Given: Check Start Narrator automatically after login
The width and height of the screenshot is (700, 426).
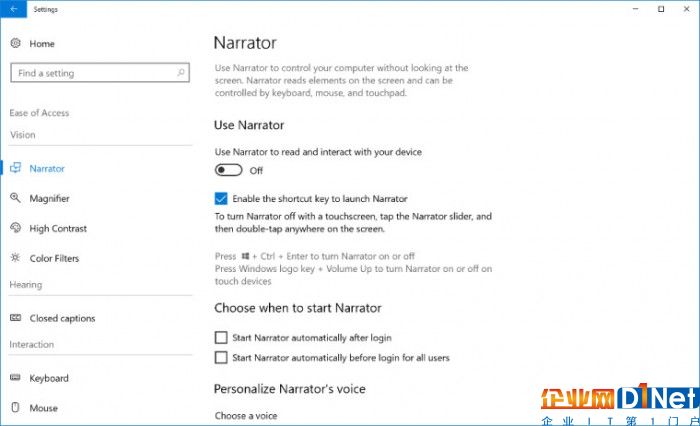Looking at the screenshot, I should 221,338.
